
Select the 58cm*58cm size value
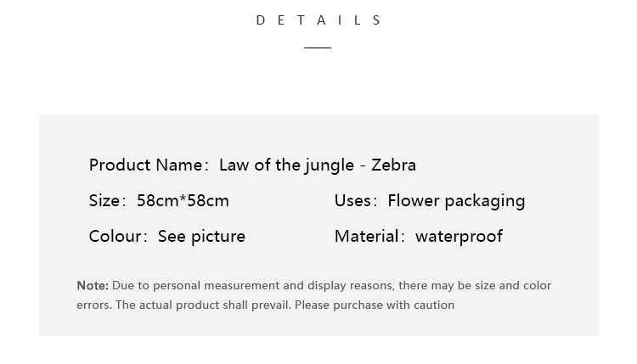click(x=183, y=201)
